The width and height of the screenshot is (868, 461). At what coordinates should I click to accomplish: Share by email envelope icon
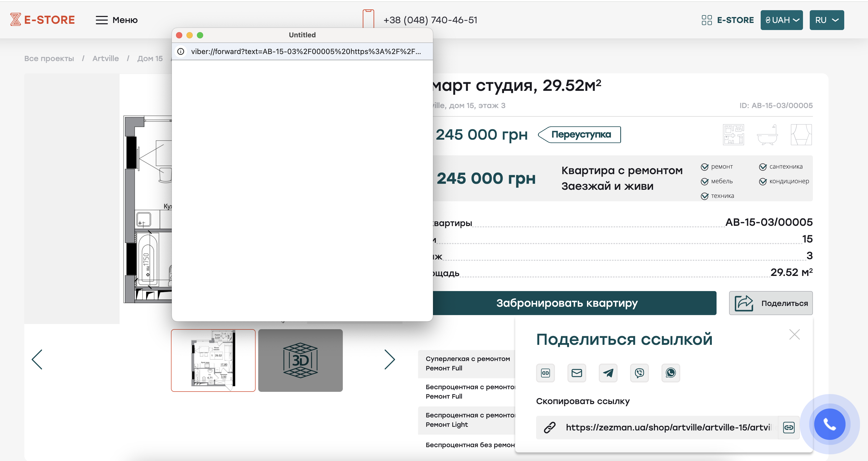coord(577,373)
